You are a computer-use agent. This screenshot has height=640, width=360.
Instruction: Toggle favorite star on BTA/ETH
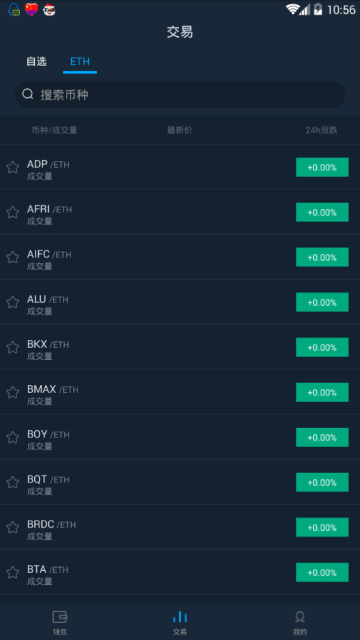tap(13, 572)
